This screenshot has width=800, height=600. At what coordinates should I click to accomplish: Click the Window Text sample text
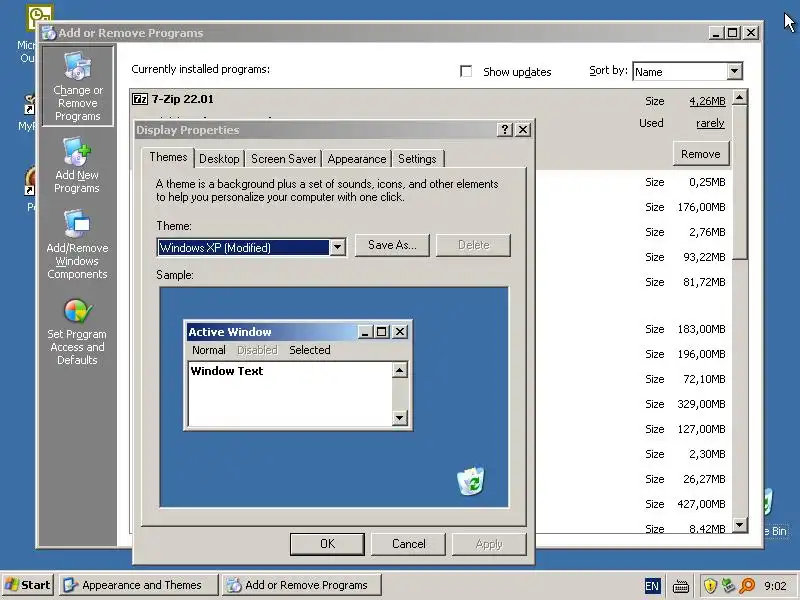pyautogui.click(x=227, y=371)
